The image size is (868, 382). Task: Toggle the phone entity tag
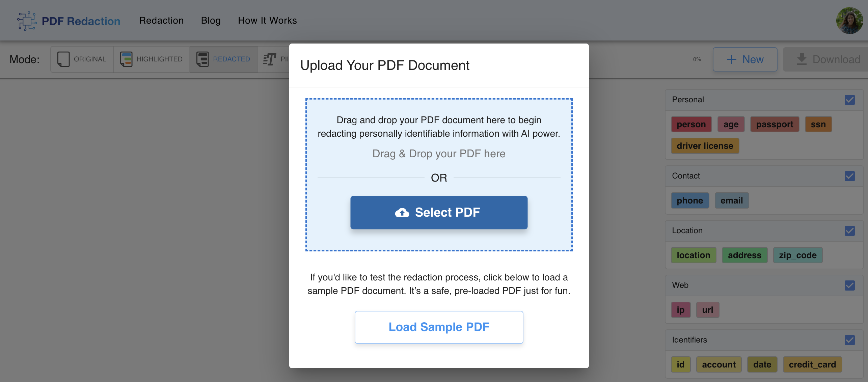(x=690, y=200)
